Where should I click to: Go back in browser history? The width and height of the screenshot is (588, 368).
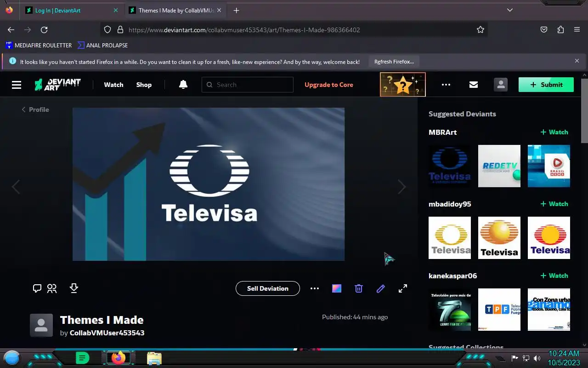tap(11, 29)
